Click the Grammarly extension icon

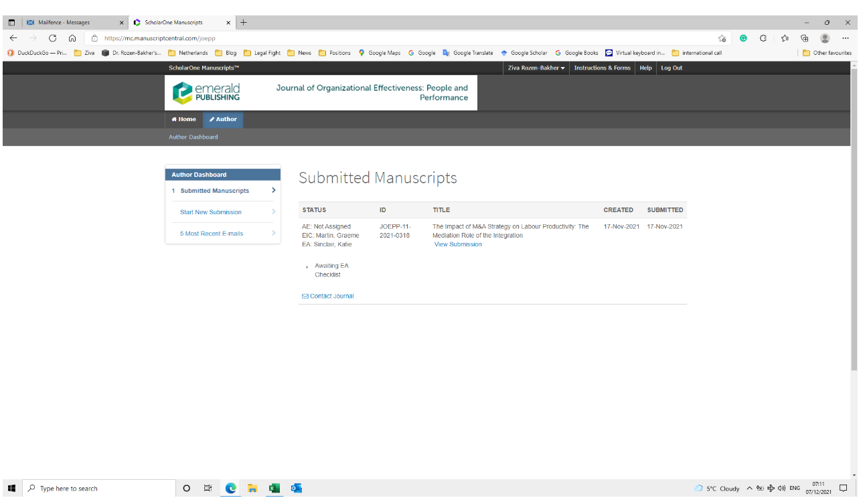tap(743, 38)
